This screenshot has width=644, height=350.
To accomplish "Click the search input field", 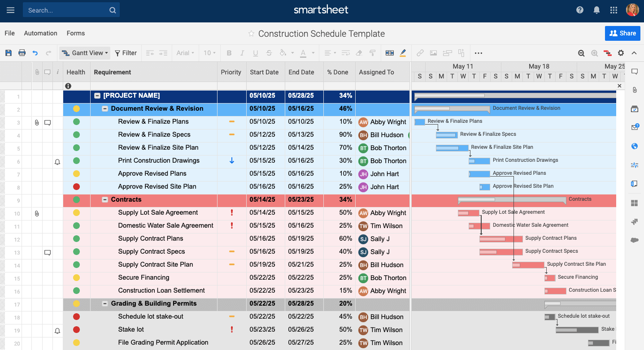I will (x=71, y=10).
